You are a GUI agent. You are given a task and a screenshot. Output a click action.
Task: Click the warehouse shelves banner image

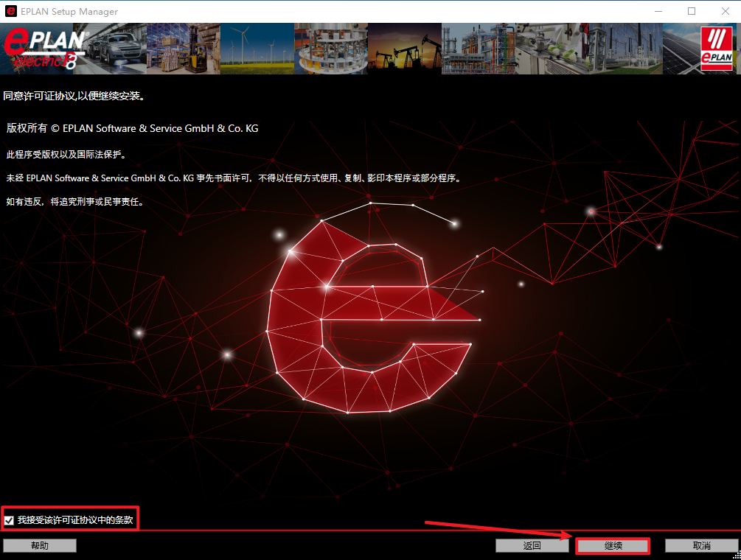click(183, 48)
